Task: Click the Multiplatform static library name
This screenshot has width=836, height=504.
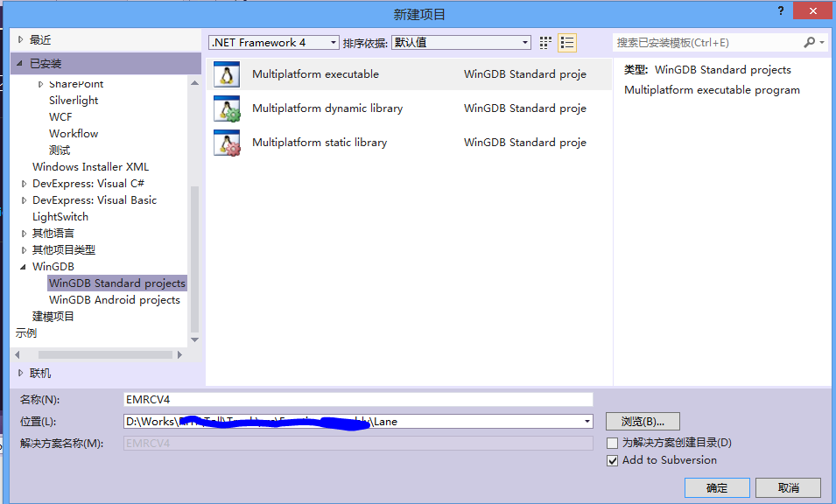Action: [x=320, y=143]
